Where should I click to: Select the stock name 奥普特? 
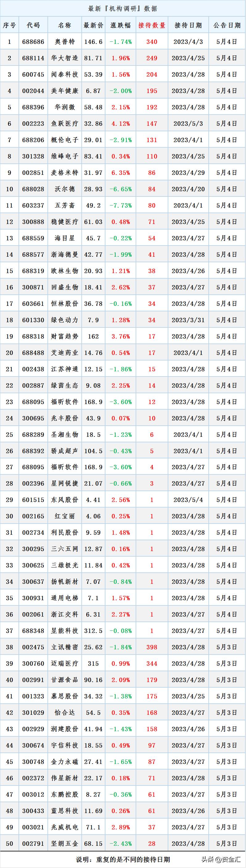point(64,42)
